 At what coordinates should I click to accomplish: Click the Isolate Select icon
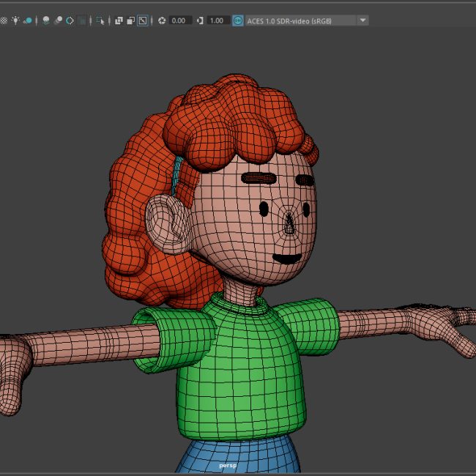(100, 21)
